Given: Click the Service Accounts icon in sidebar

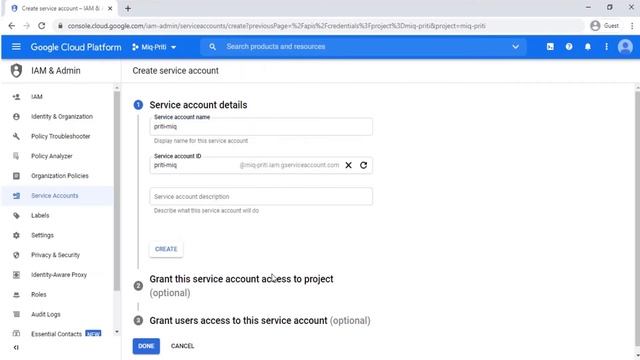Looking at the screenshot, I should point(16,196).
